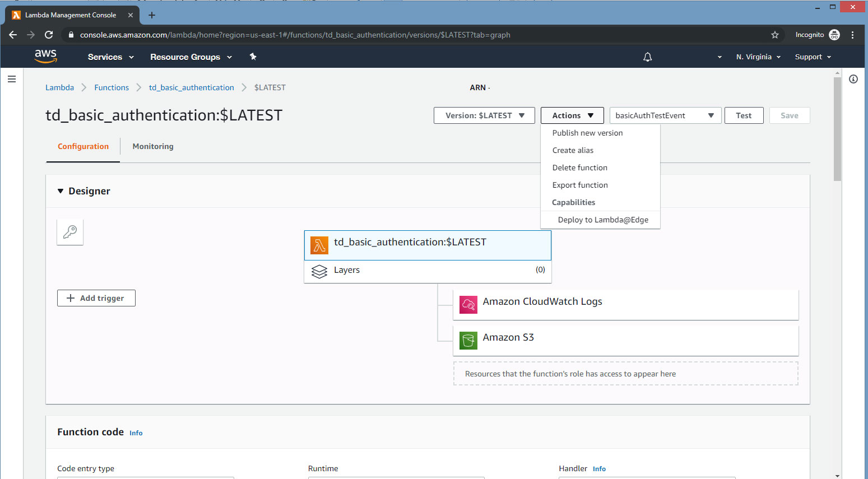The image size is (868, 479).
Task: Switch to the Configuration tab
Action: (83, 146)
